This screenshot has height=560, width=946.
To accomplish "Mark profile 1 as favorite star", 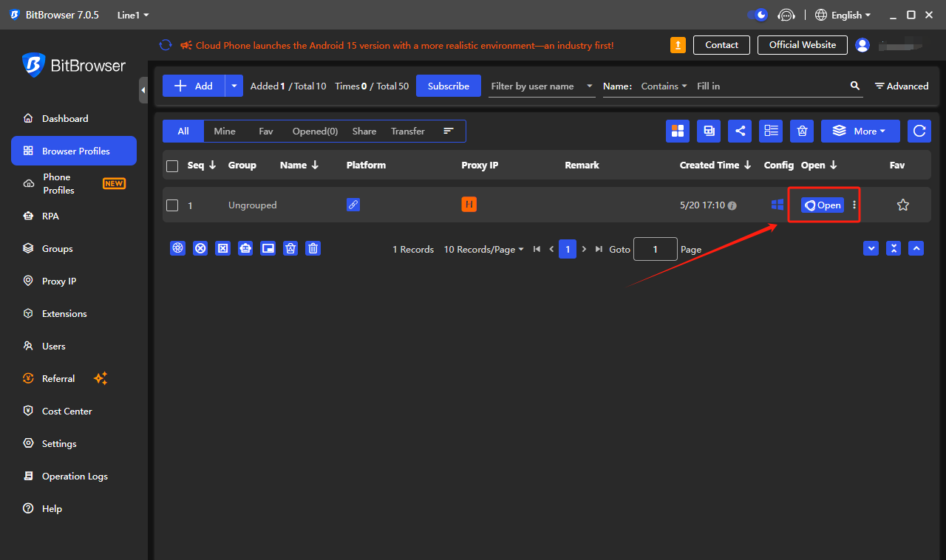I will [902, 205].
